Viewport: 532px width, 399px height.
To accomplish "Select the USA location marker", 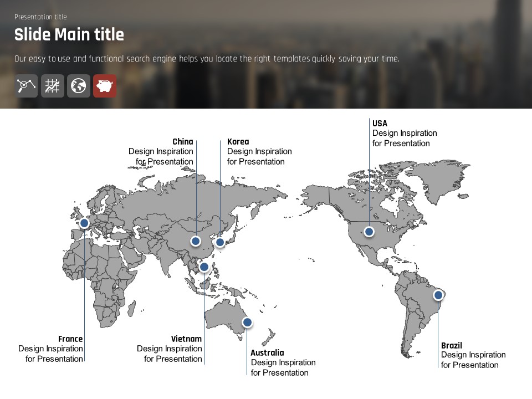I will click(x=369, y=232).
